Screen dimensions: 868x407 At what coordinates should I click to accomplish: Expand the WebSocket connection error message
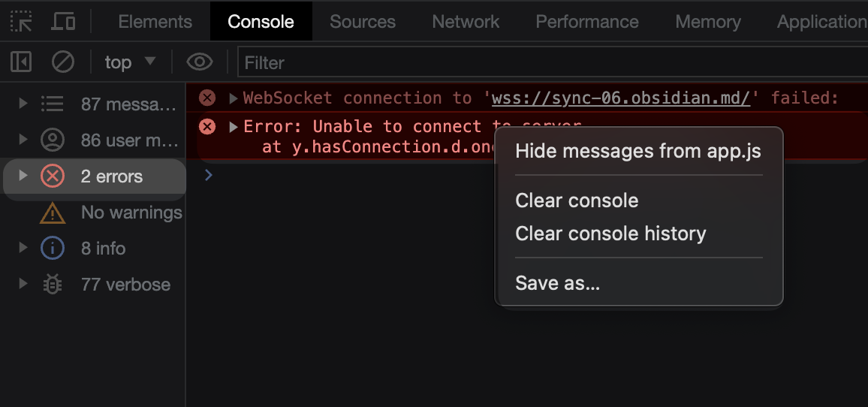click(x=234, y=98)
